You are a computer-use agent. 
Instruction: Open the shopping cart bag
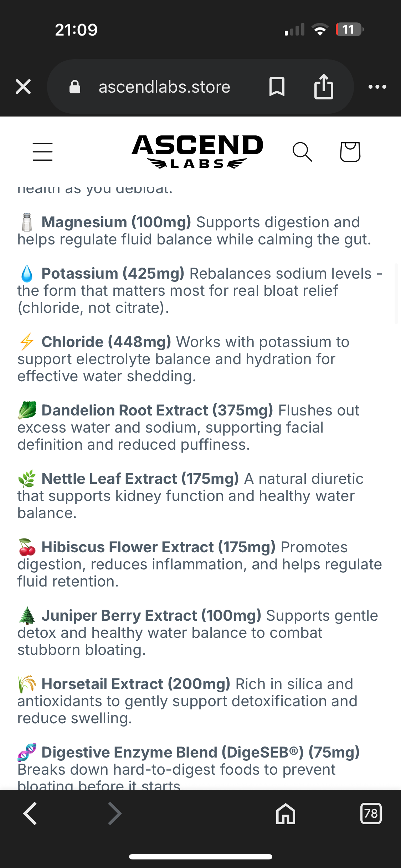pyautogui.click(x=350, y=152)
